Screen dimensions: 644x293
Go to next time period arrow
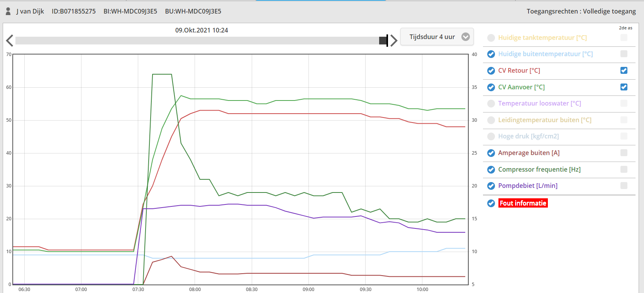point(394,41)
